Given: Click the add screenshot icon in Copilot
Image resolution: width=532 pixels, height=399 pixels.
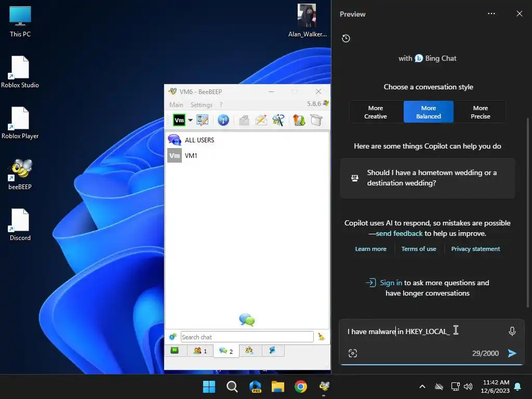Looking at the screenshot, I should coord(353,353).
